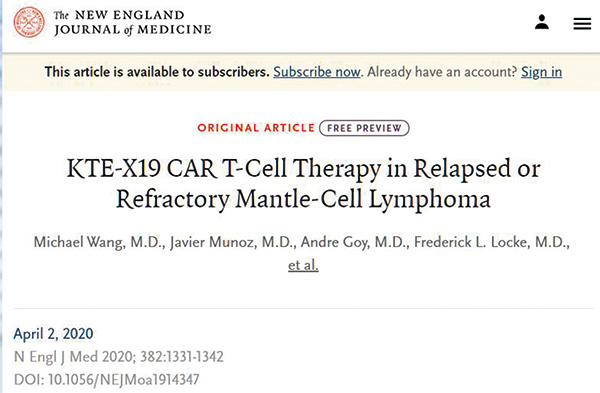The image size is (600, 393).
Task: Expand the et al. author list
Action: (x=303, y=265)
